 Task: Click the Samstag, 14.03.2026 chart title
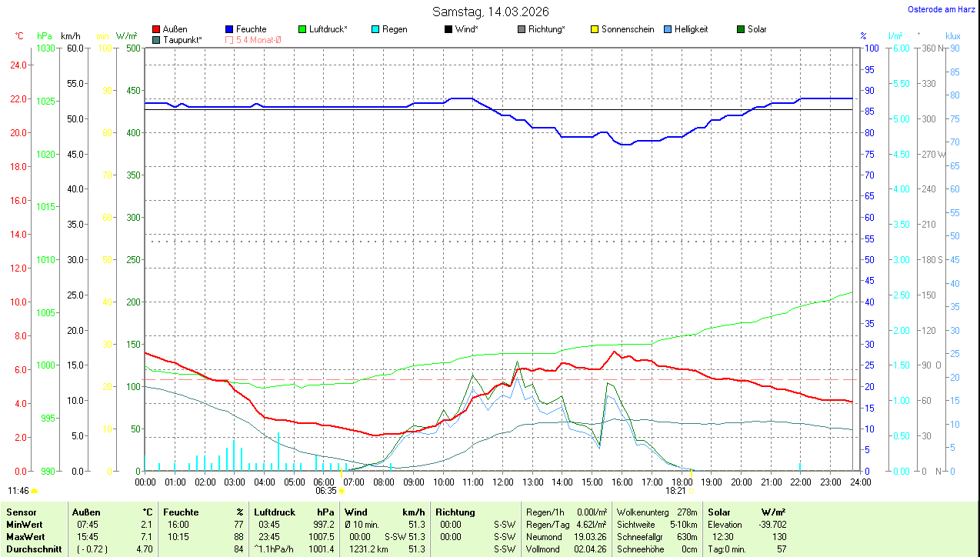(x=490, y=12)
